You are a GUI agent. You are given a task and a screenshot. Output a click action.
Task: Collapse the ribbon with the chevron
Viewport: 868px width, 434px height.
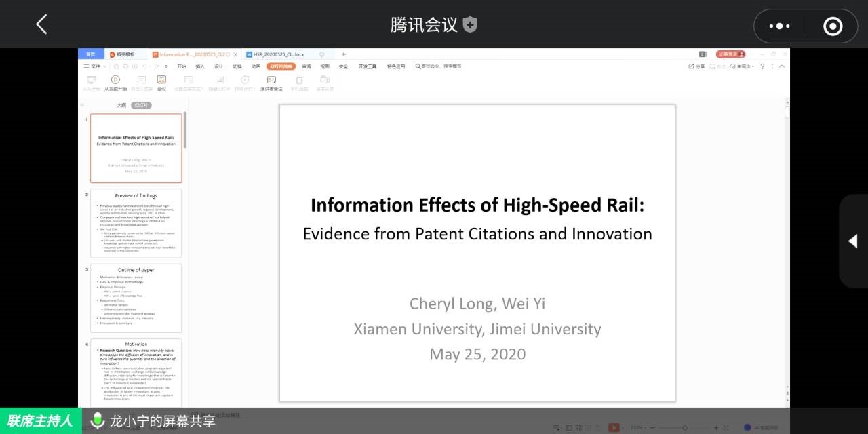point(782,66)
